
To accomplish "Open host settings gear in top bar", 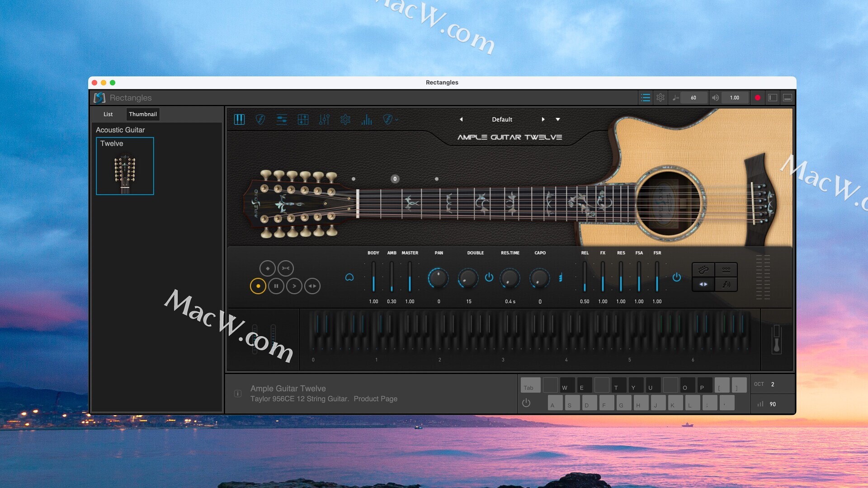I will [660, 98].
